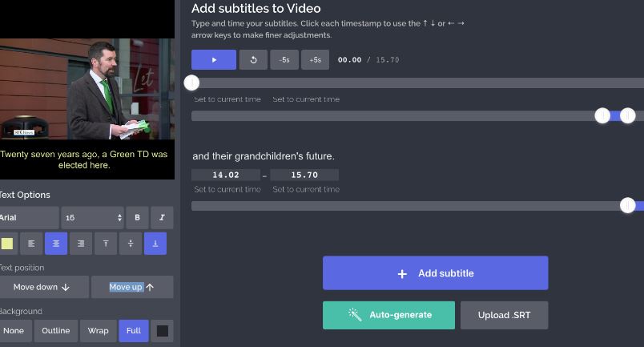Start video playback with the play button
The image size is (644, 347).
click(x=214, y=59)
